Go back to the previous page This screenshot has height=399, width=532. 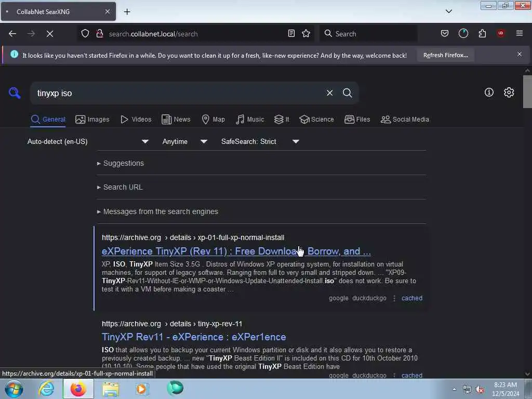[x=12, y=34]
